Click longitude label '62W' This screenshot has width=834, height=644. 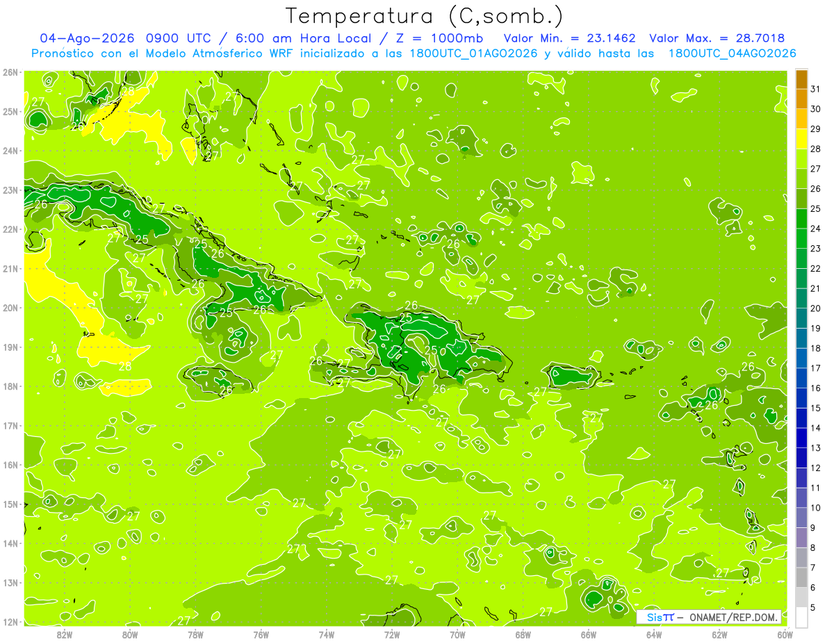[719, 634]
